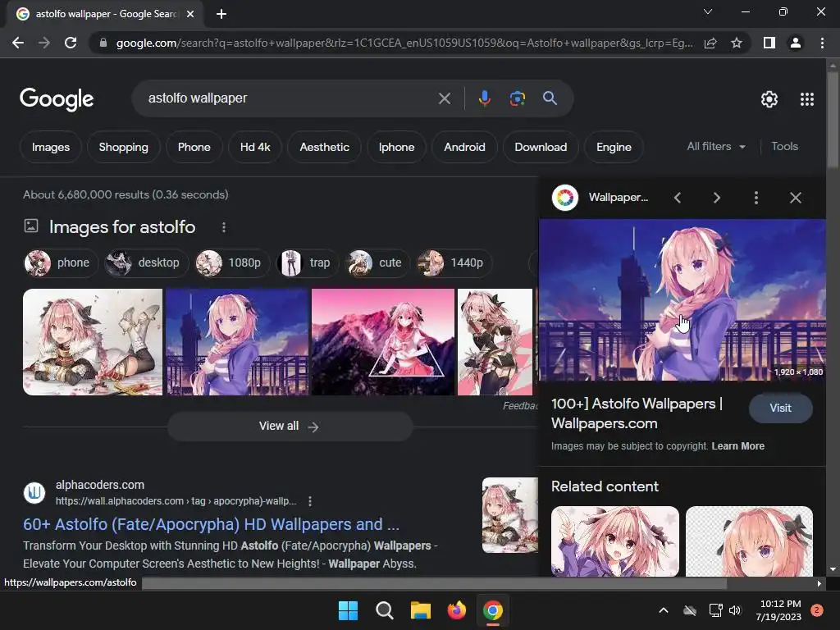Image resolution: width=840 pixels, height=630 pixels.
Task: Open first related content thumbnail
Action: click(615, 541)
